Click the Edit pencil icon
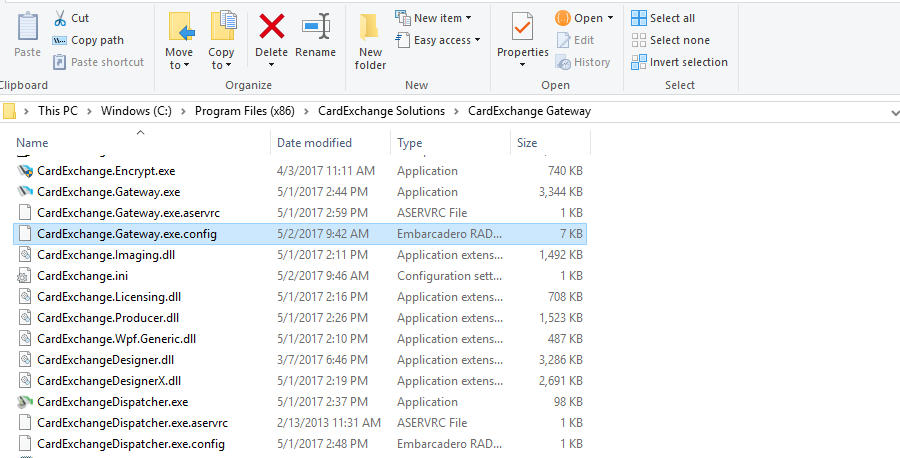This screenshot has width=900, height=458. pyautogui.click(x=564, y=40)
